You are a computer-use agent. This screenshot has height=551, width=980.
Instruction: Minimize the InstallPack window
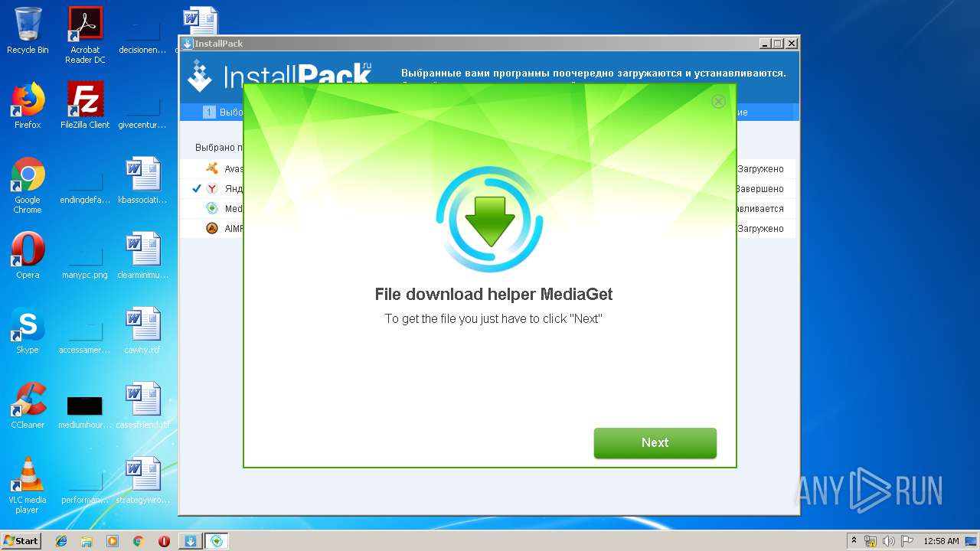(765, 44)
